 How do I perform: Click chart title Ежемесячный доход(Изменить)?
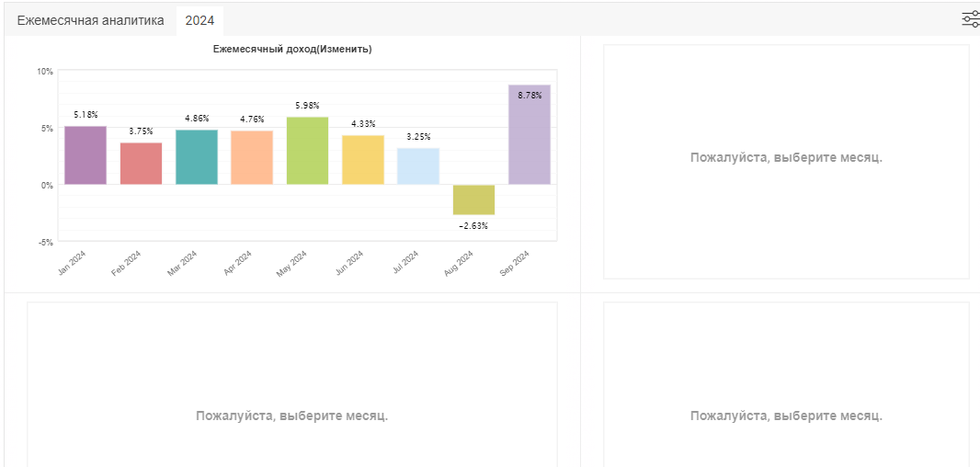(x=292, y=50)
